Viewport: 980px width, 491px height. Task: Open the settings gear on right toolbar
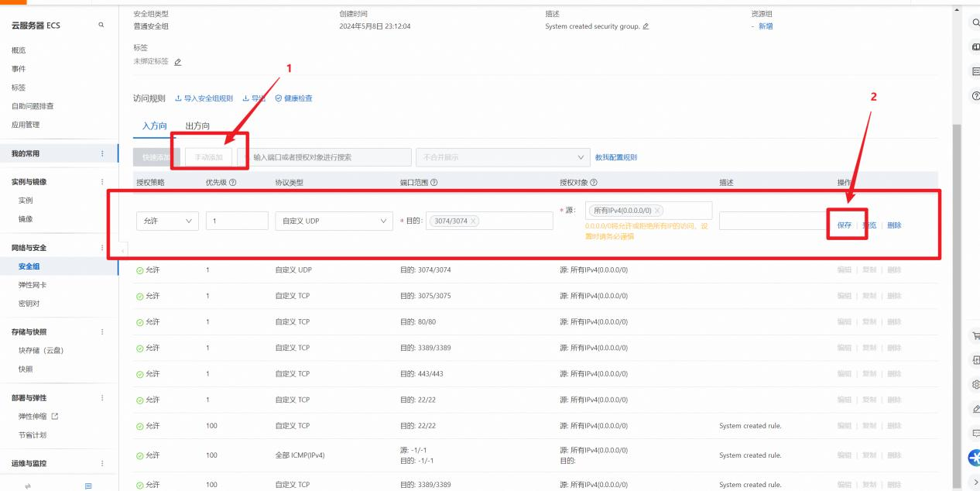tap(975, 384)
